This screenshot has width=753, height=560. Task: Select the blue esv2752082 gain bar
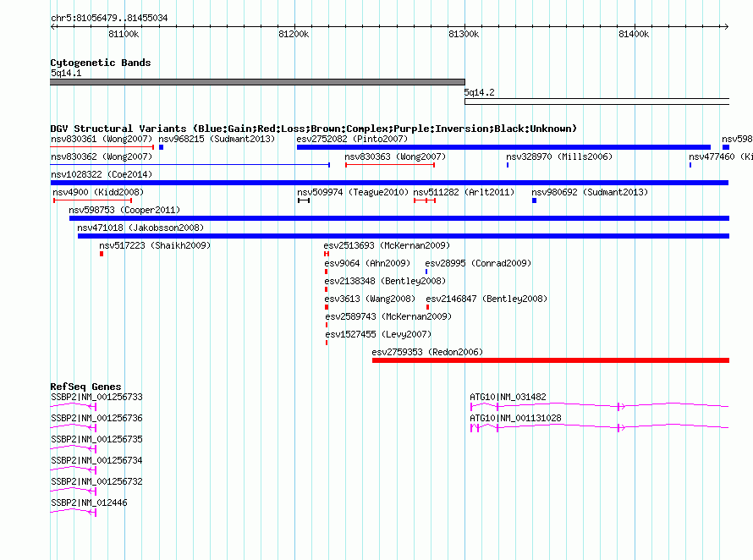pos(503,147)
